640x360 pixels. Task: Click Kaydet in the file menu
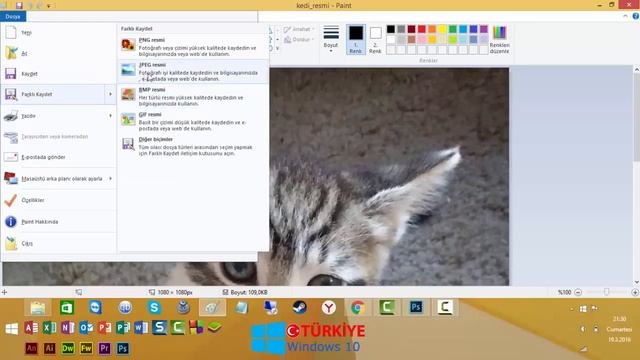pos(58,74)
